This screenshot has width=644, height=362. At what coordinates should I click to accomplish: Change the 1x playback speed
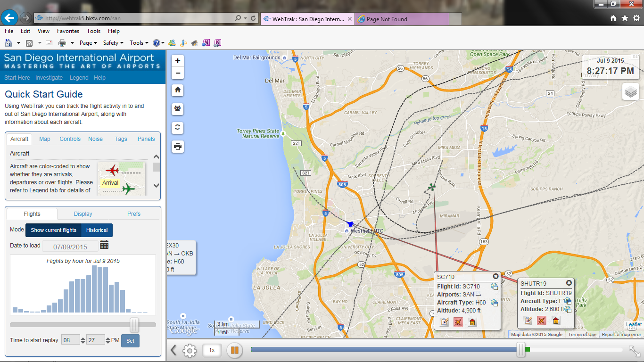[x=212, y=350]
